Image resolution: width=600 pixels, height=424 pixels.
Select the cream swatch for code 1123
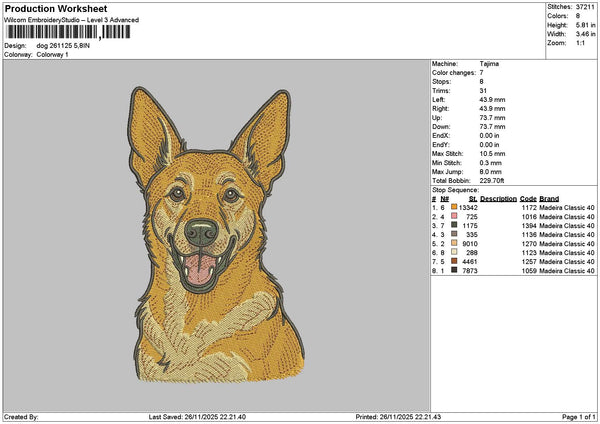[x=454, y=252]
